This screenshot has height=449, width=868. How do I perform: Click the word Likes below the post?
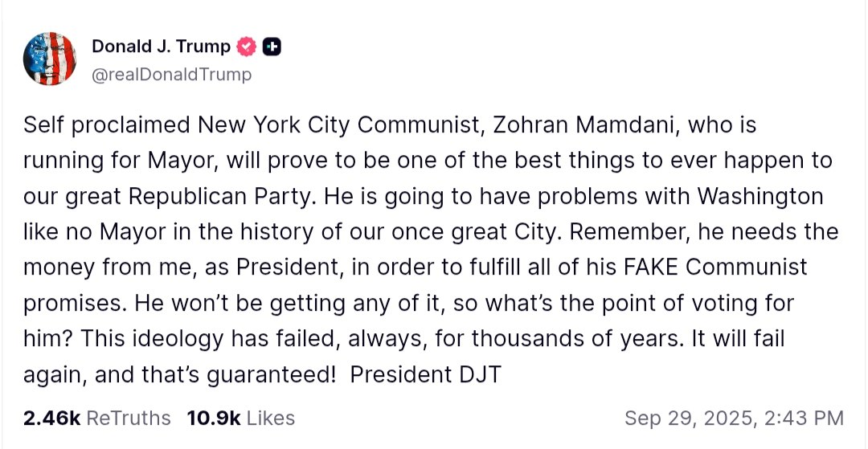(270, 418)
